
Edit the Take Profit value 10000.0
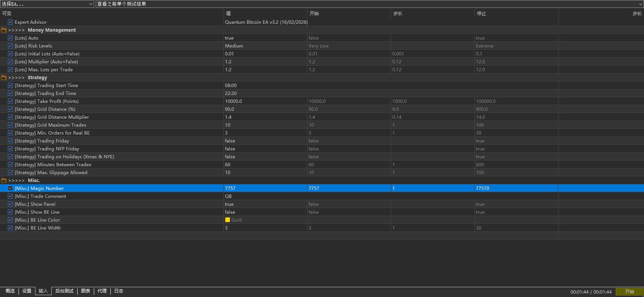tap(234, 101)
